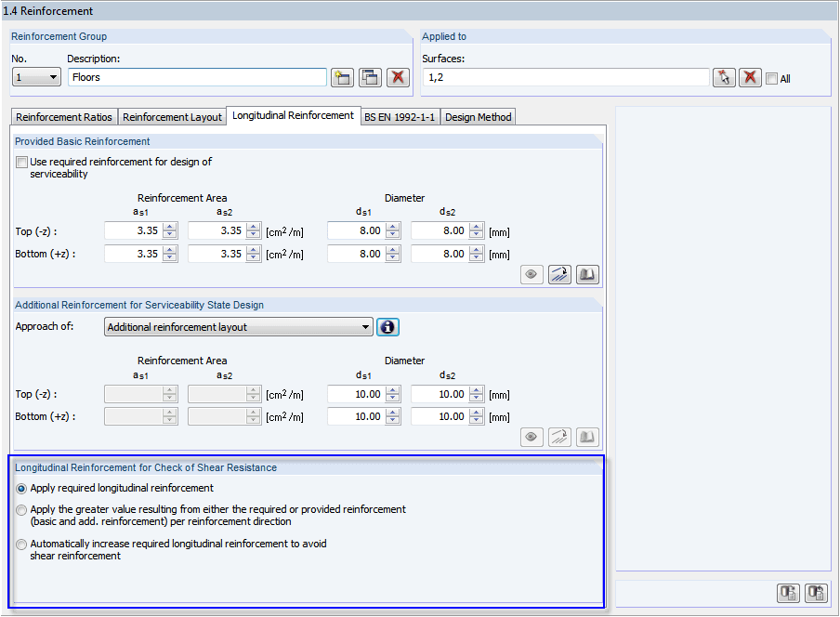Screen dimensions: 840x617
Task: Click additional Bottom ds1 diameter field 10.00
Action: [x=356, y=416]
